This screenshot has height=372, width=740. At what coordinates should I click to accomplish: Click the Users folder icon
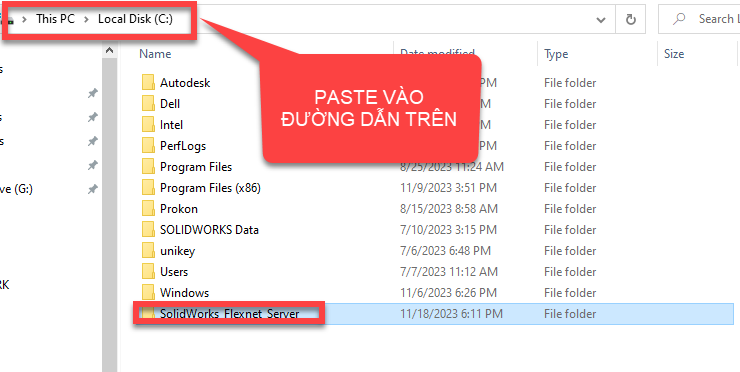click(148, 271)
